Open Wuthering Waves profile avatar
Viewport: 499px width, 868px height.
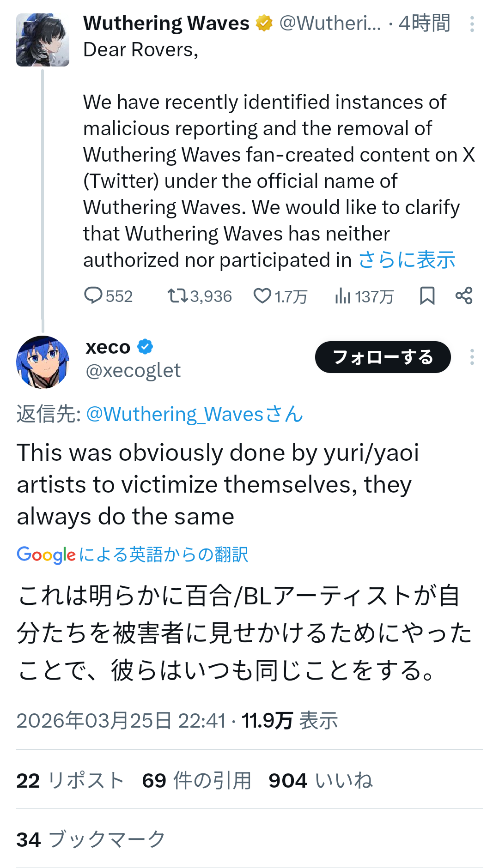coord(43,40)
